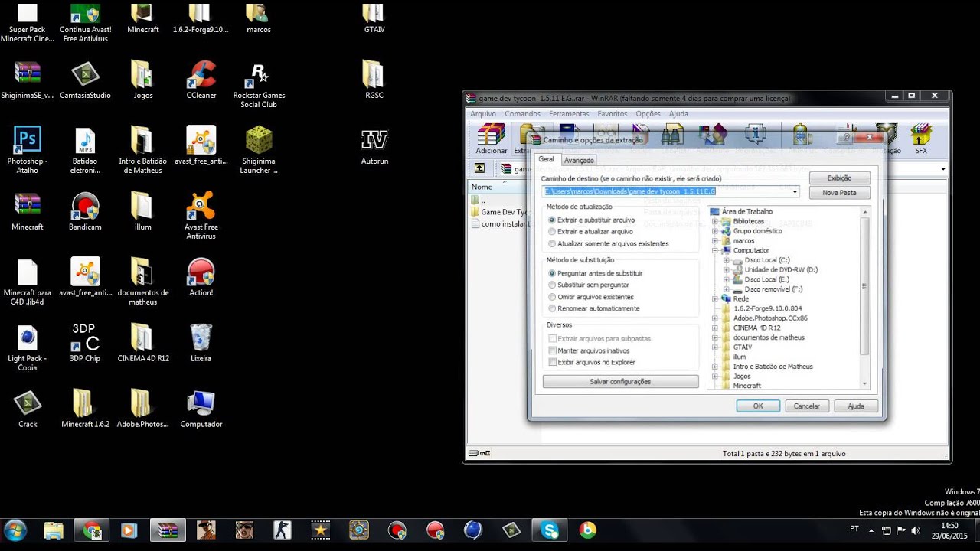This screenshot has height=551, width=980.
Task: Select the Bandicam desktop icon
Action: [85, 212]
